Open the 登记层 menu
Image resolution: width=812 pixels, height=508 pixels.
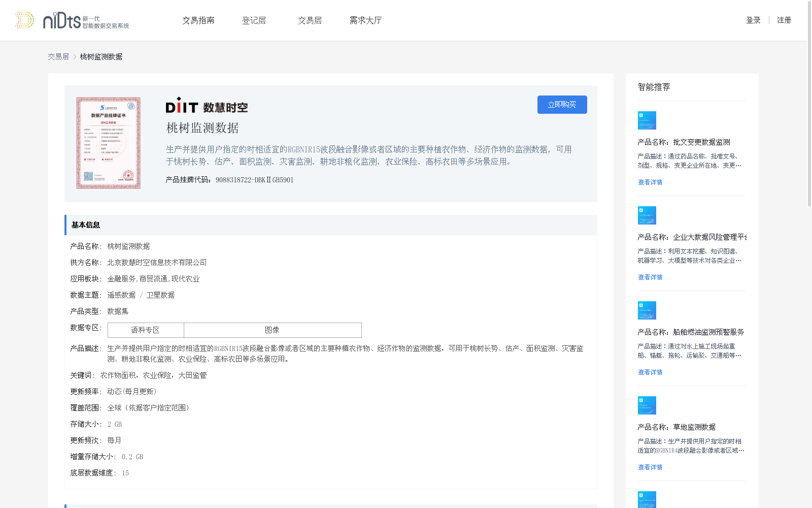pyautogui.click(x=254, y=20)
